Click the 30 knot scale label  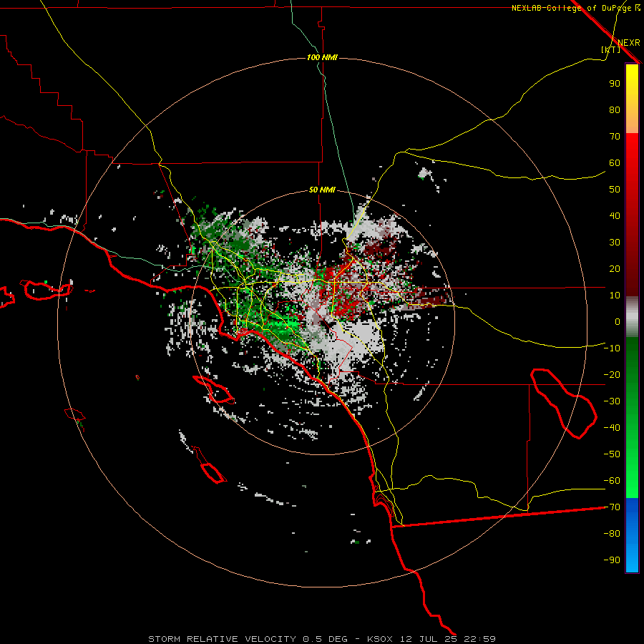pyautogui.click(x=615, y=243)
